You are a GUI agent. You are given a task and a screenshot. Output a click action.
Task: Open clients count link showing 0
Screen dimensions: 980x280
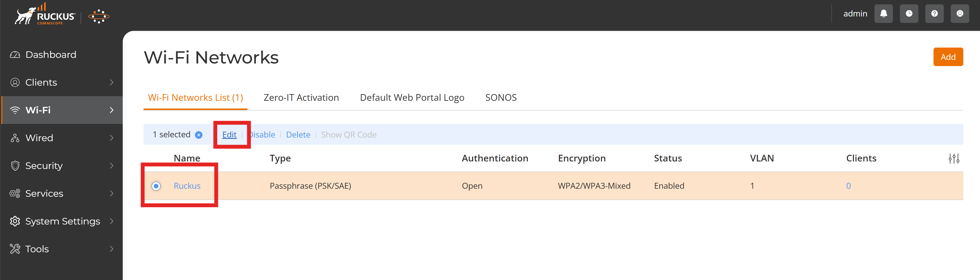click(x=849, y=186)
